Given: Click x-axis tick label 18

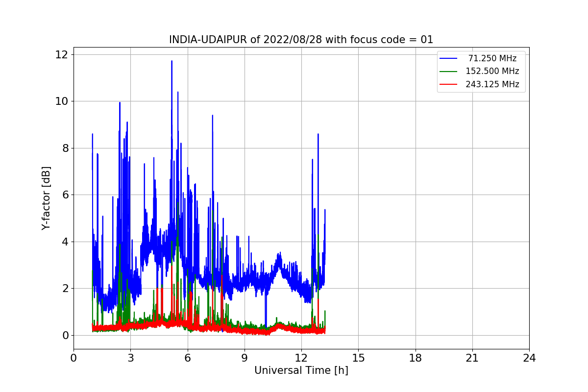Looking at the screenshot, I should (x=415, y=358).
